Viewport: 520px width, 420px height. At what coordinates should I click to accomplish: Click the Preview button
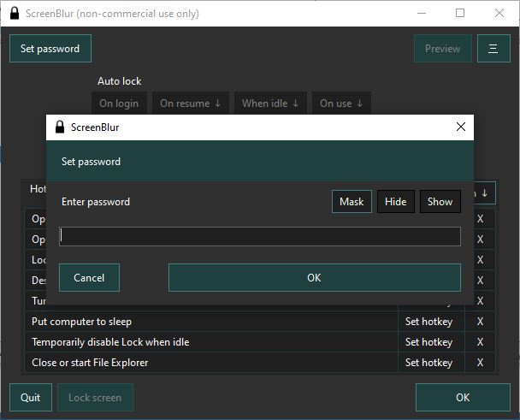443,49
